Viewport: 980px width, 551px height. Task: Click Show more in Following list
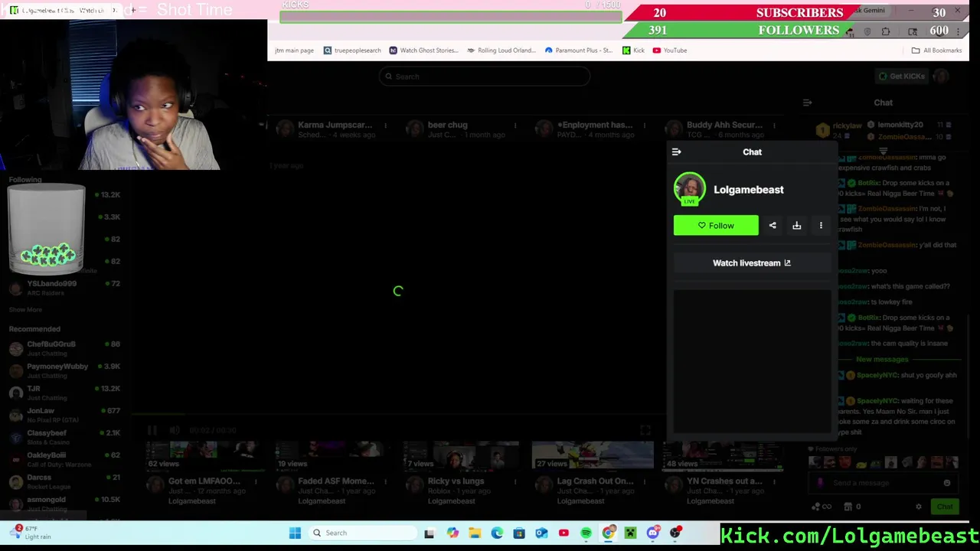point(25,309)
